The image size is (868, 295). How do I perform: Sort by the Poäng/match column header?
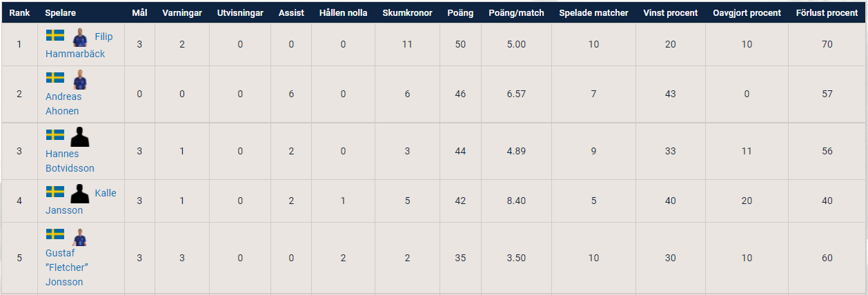point(516,12)
